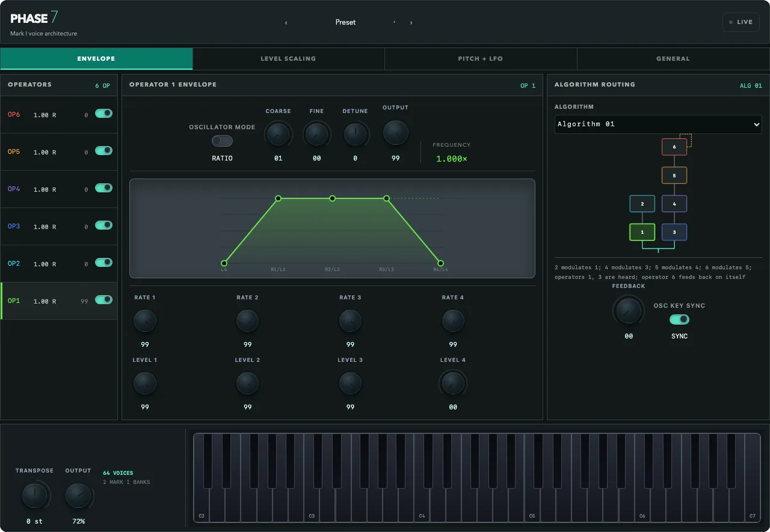The width and height of the screenshot is (770, 532).
Task: Click the Coarse tuning knob
Action: click(278, 134)
